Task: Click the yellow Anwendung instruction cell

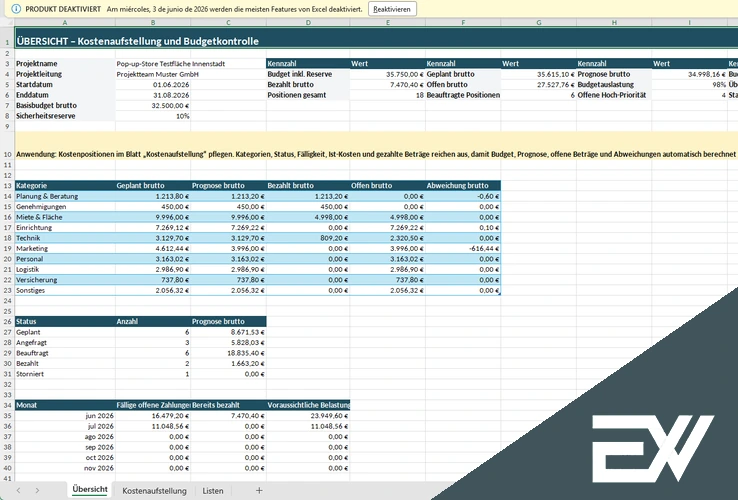Action: click(x=377, y=145)
